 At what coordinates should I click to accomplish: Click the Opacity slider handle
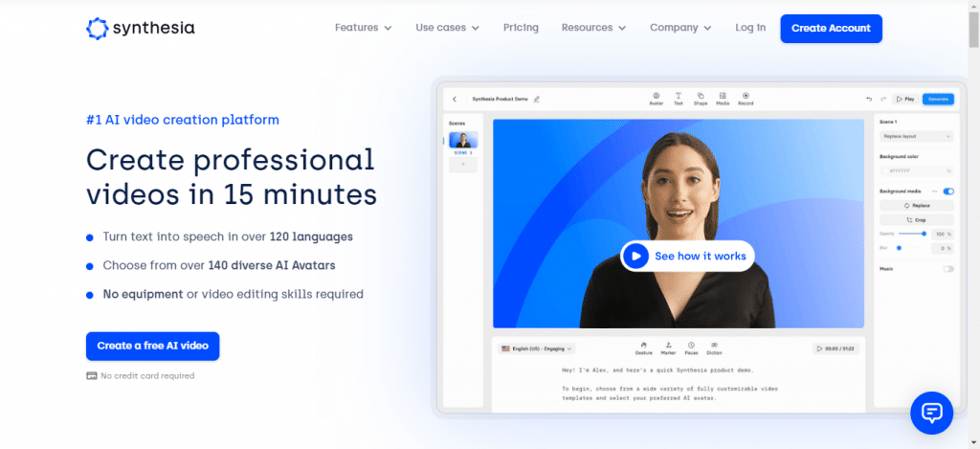tap(924, 234)
